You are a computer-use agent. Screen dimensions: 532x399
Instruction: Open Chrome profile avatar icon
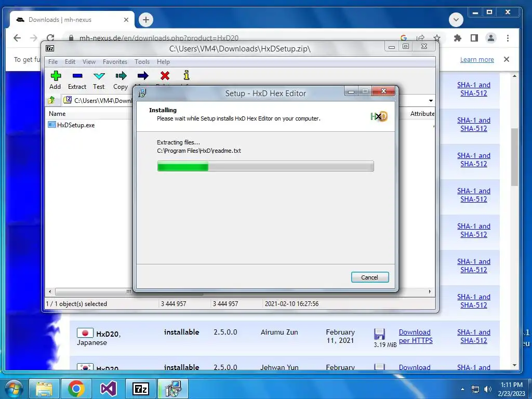(491, 38)
